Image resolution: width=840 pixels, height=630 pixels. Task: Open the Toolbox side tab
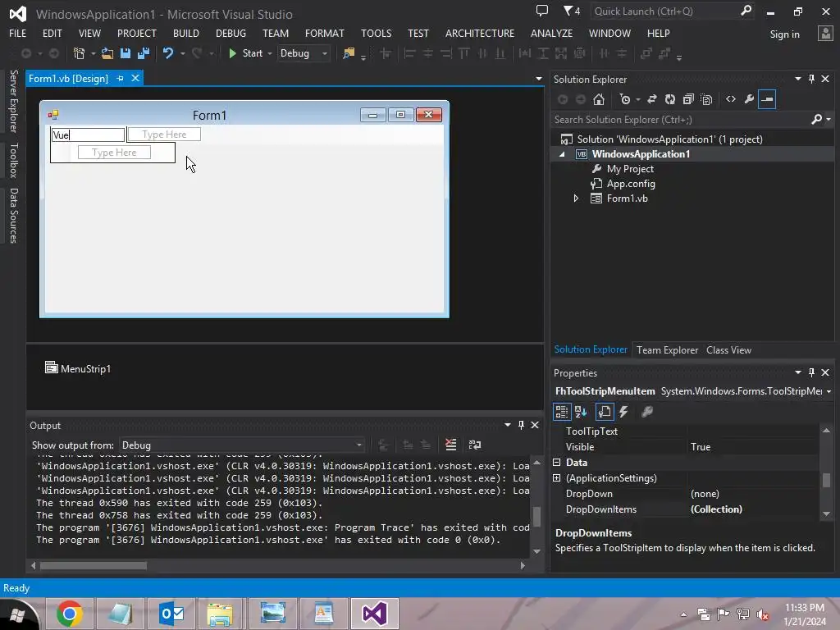coord(14,160)
